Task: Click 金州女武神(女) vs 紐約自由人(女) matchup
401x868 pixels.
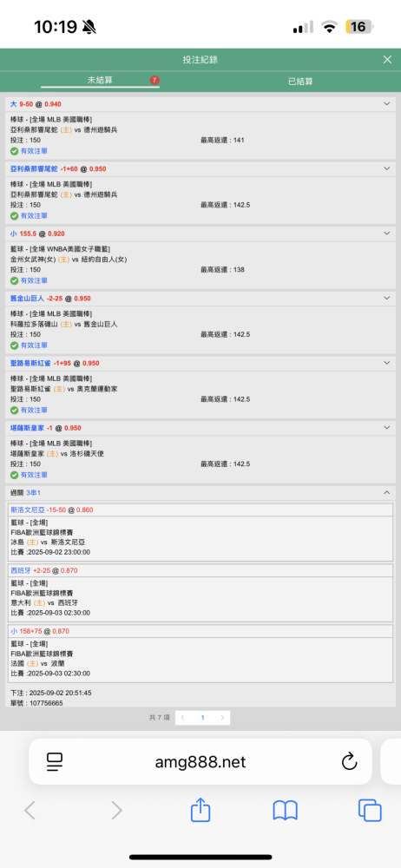Action: 69,259
